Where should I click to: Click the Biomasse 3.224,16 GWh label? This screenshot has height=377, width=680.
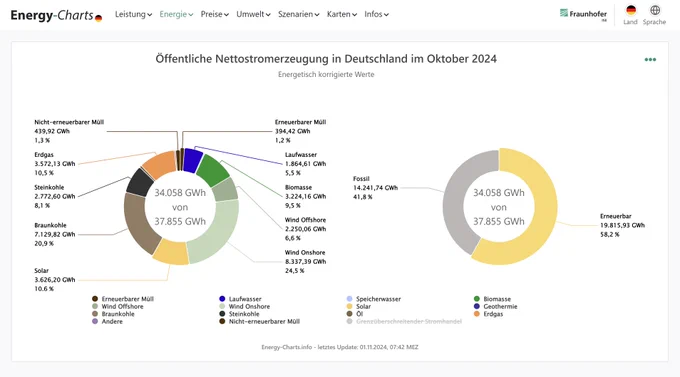(x=305, y=196)
